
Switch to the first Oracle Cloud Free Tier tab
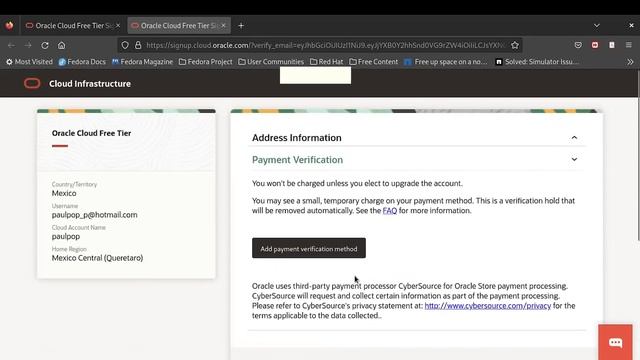coord(72,25)
